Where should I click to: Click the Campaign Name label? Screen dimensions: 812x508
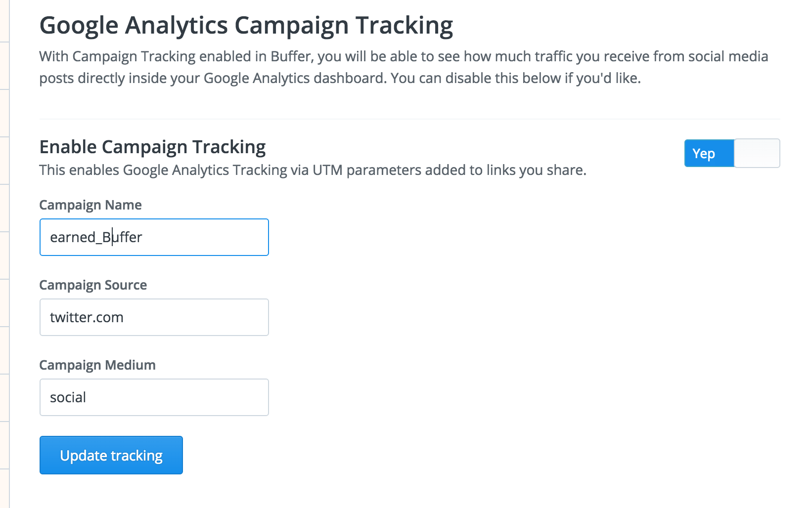click(90, 205)
